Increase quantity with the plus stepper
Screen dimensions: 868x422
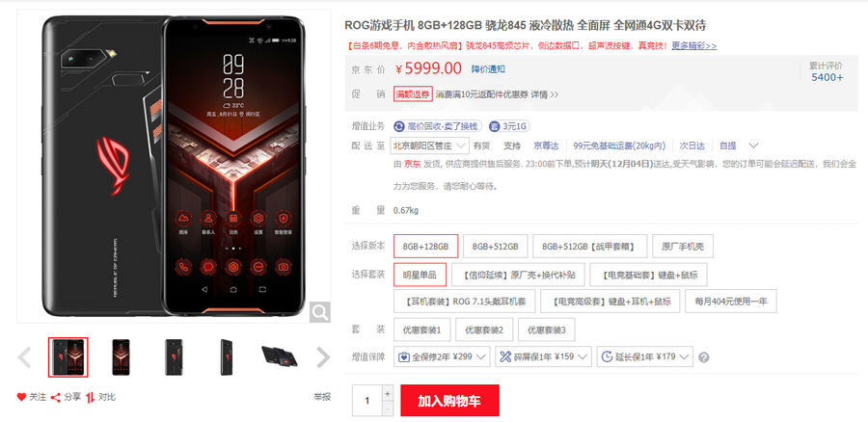388,394
